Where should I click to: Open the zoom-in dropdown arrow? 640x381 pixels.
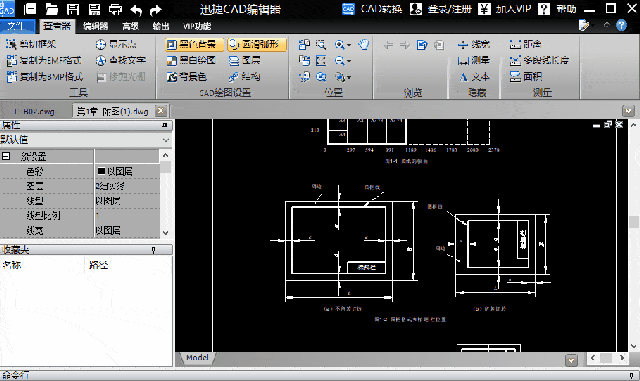pyautogui.click(x=349, y=45)
